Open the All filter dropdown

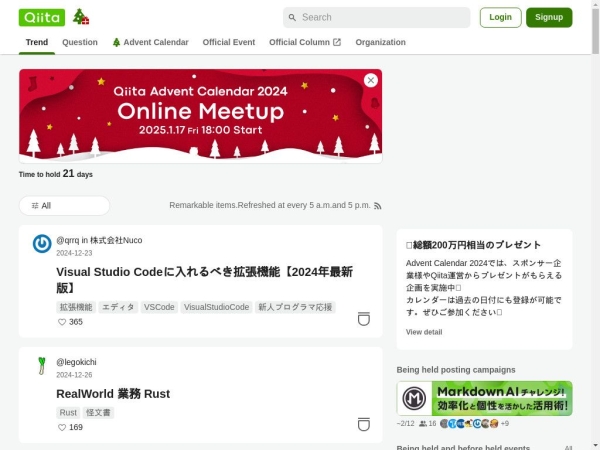(64, 206)
